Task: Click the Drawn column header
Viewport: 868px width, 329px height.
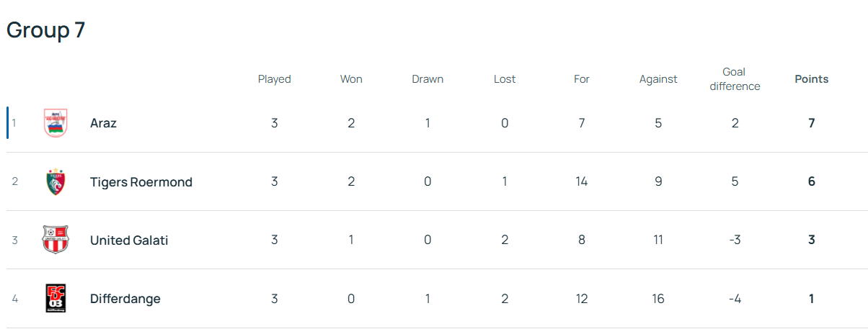Action: 428,79
